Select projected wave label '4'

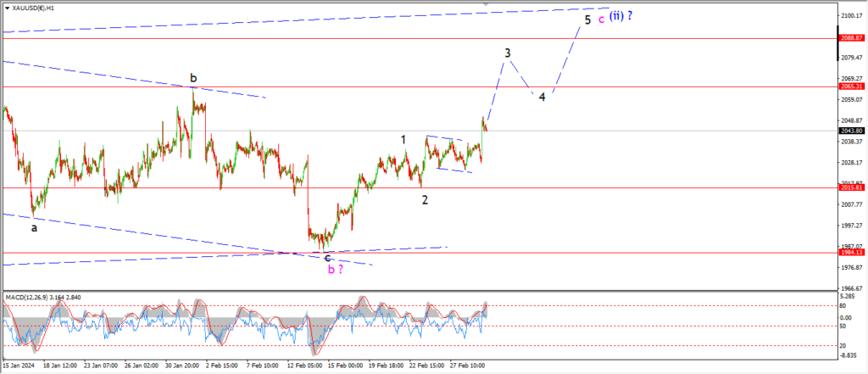(542, 97)
